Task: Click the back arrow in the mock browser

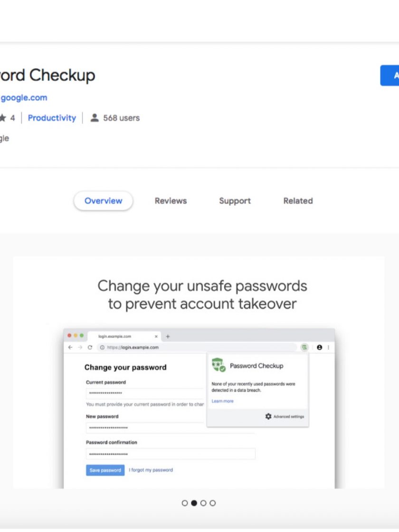Action: 70,347
